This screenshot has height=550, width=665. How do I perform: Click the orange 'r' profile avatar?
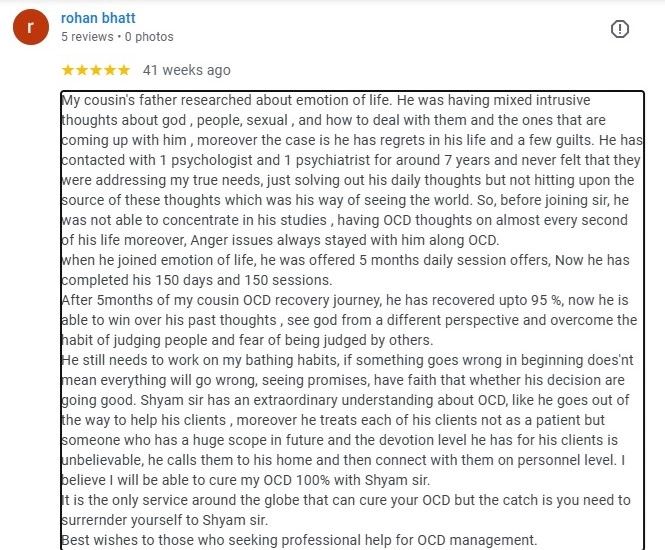pos(31,27)
